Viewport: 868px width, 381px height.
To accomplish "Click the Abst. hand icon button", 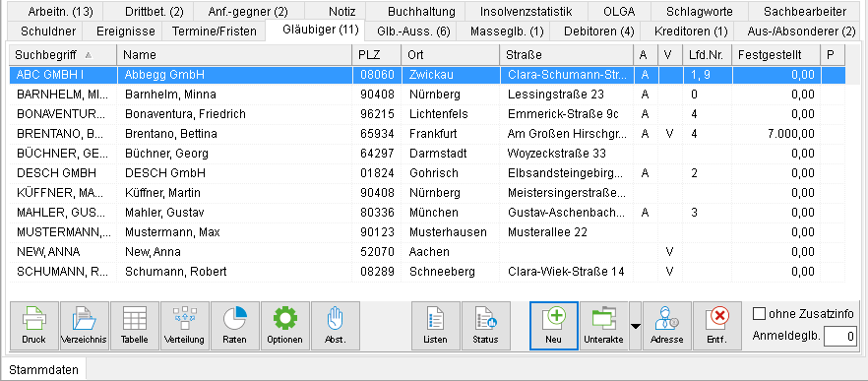I will point(336,326).
